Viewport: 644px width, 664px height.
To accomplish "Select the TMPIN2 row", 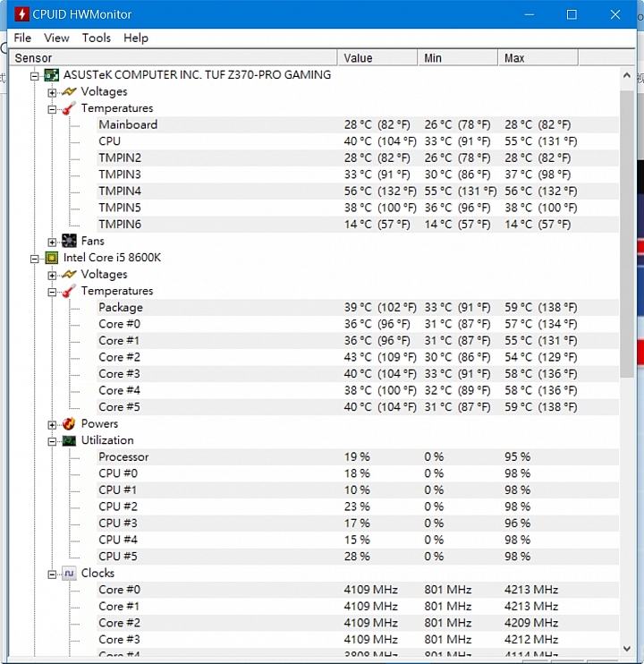I will click(x=358, y=158).
